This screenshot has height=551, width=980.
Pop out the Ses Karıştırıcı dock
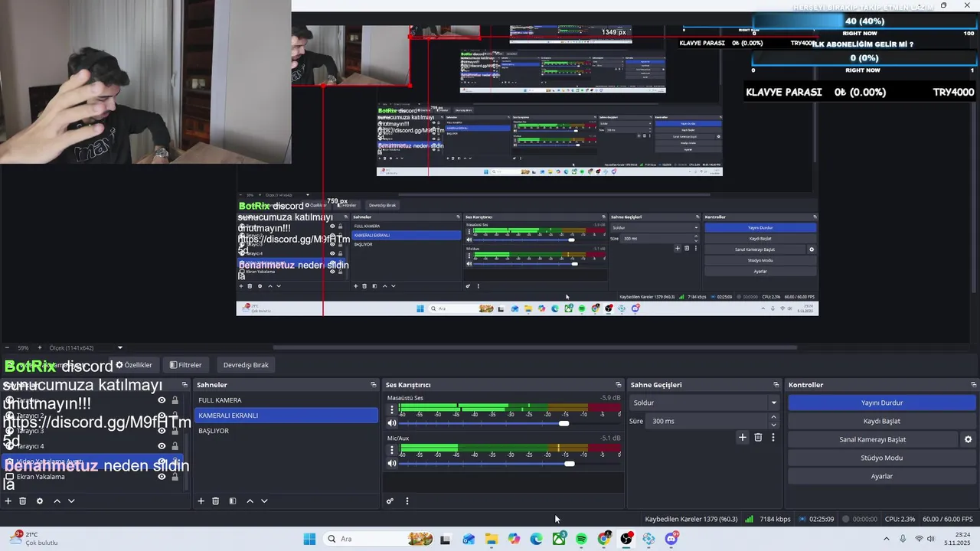pos(619,385)
